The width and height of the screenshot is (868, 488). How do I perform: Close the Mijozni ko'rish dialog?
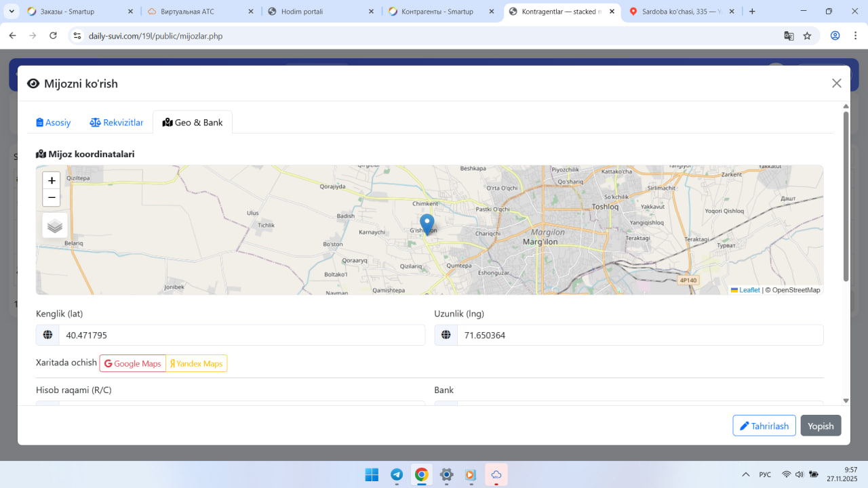[x=836, y=83]
